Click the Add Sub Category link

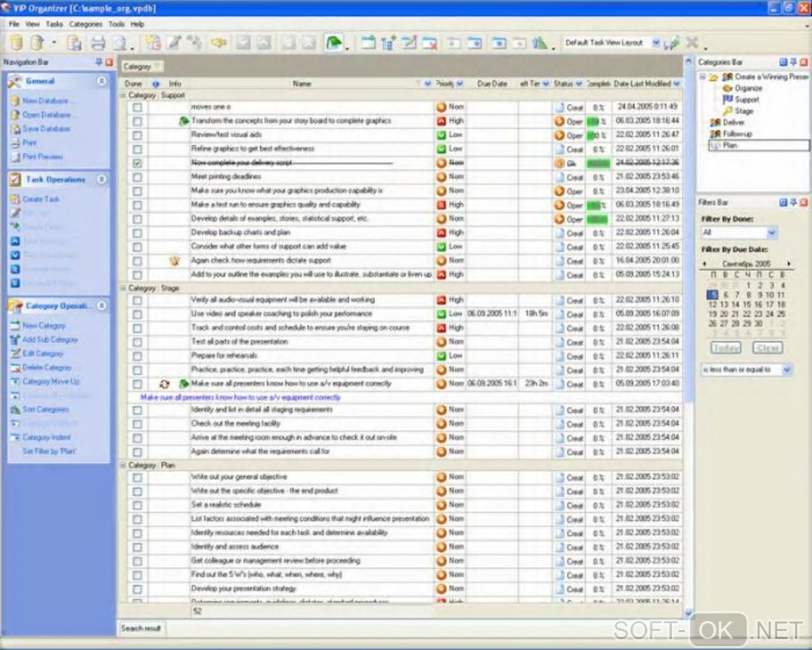click(x=49, y=339)
